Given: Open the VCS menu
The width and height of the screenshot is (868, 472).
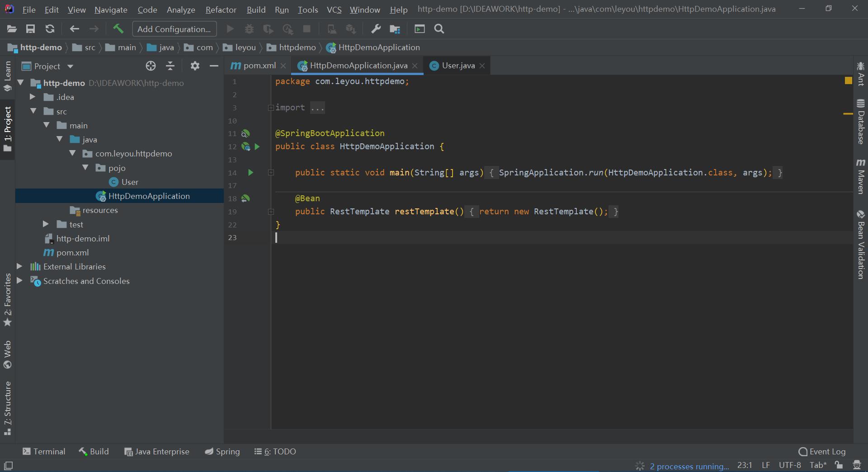Looking at the screenshot, I should point(334,9).
